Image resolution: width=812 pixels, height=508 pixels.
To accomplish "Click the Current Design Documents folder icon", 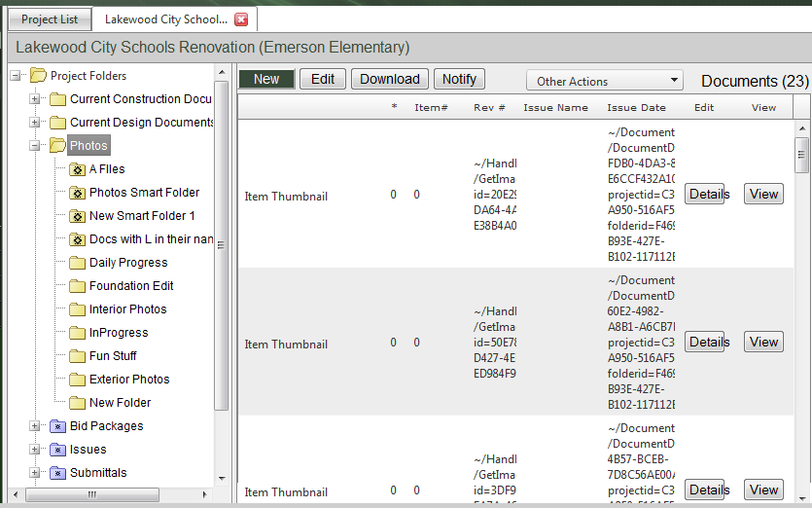I will [57, 123].
